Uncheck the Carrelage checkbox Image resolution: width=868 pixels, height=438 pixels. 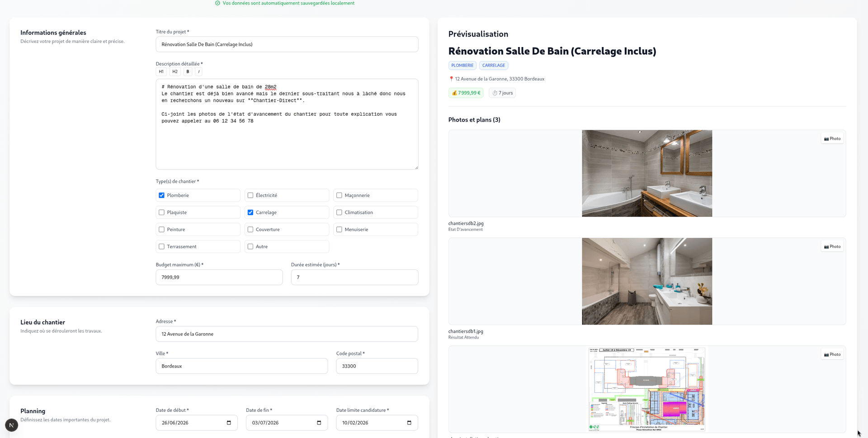[250, 212]
